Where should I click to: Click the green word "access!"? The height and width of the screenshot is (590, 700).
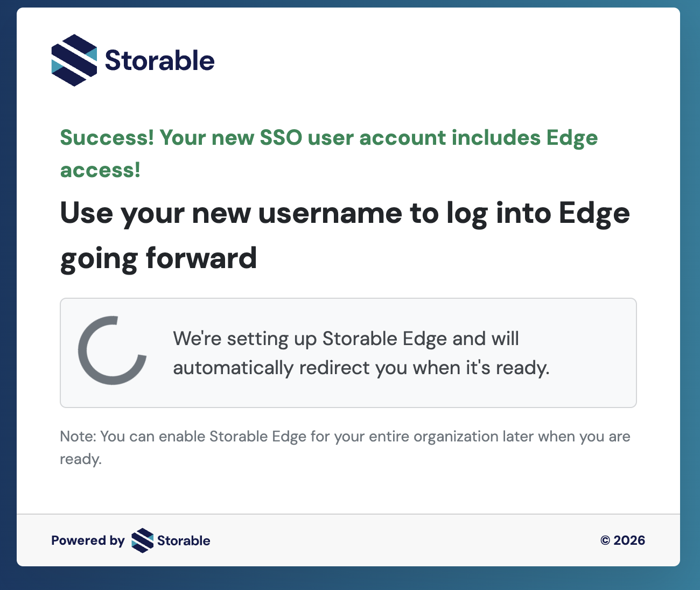point(100,170)
